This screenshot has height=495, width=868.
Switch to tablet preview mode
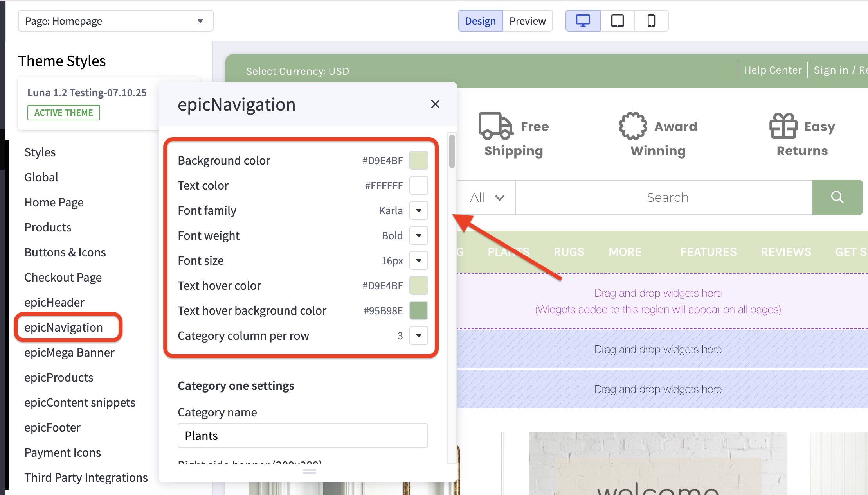(617, 21)
